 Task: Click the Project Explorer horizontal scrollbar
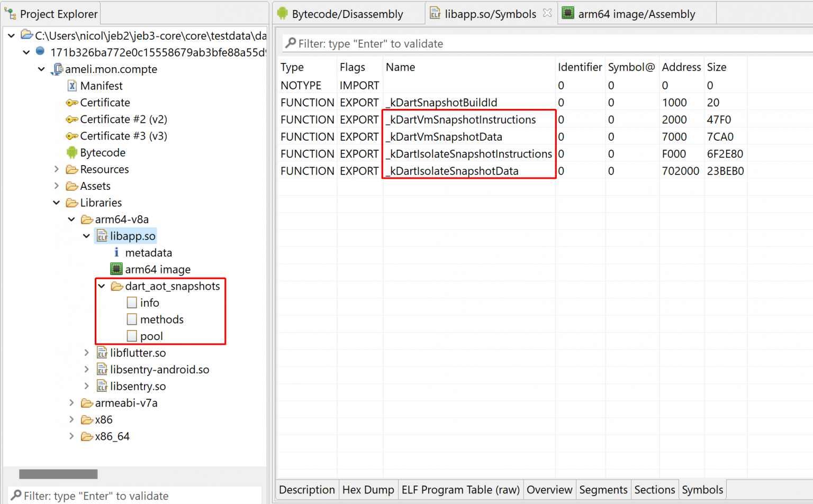click(58, 474)
